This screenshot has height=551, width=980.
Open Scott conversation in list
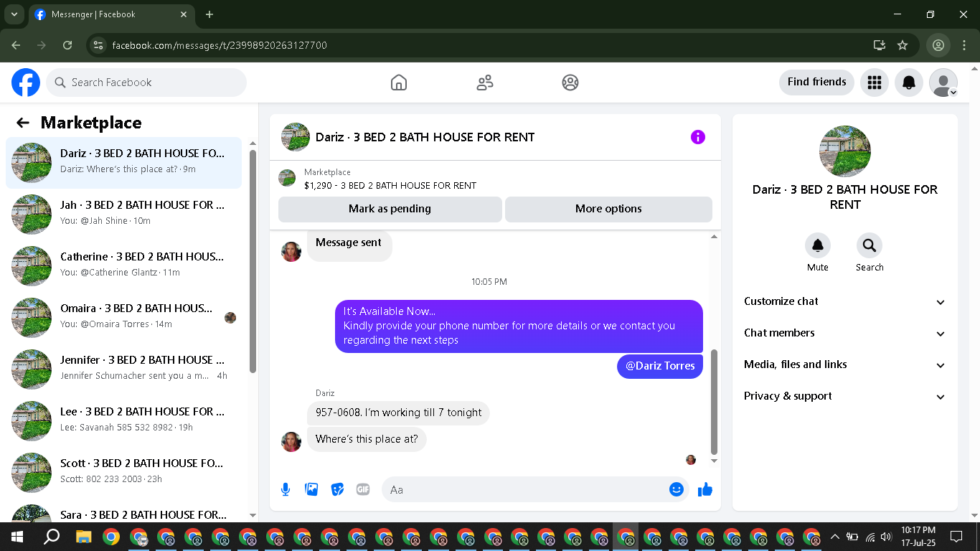[124, 473]
